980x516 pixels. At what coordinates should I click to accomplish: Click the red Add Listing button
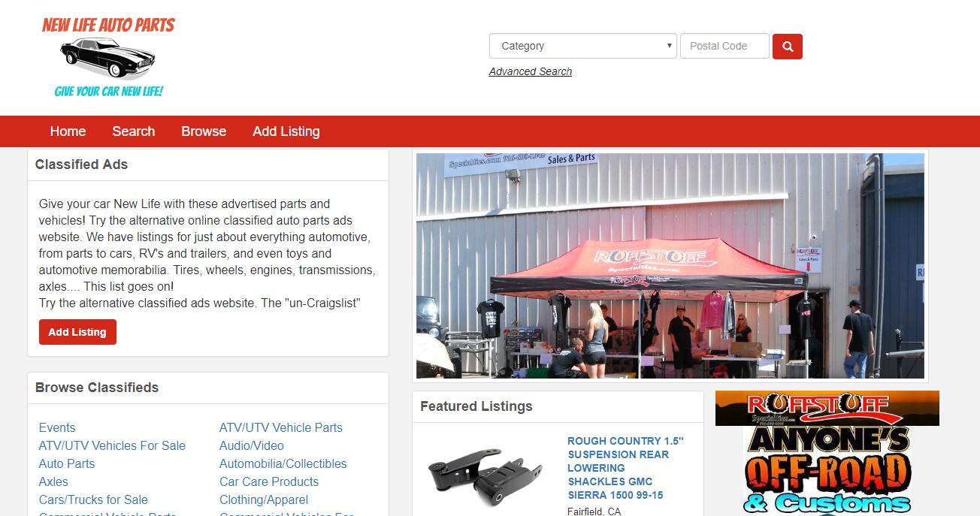(77, 332)
